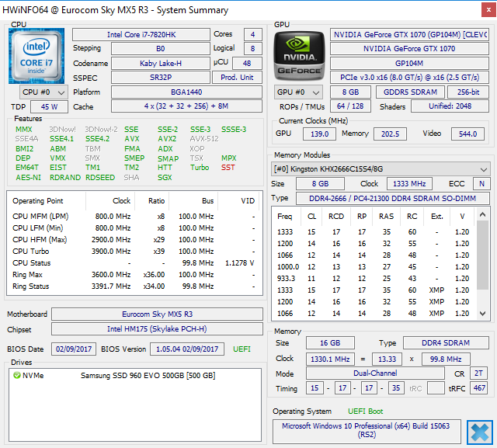The height and width of the screenshot is (448, 497).
Task: Open the CPU #0 selector dropdown
Action: [43, 92]
